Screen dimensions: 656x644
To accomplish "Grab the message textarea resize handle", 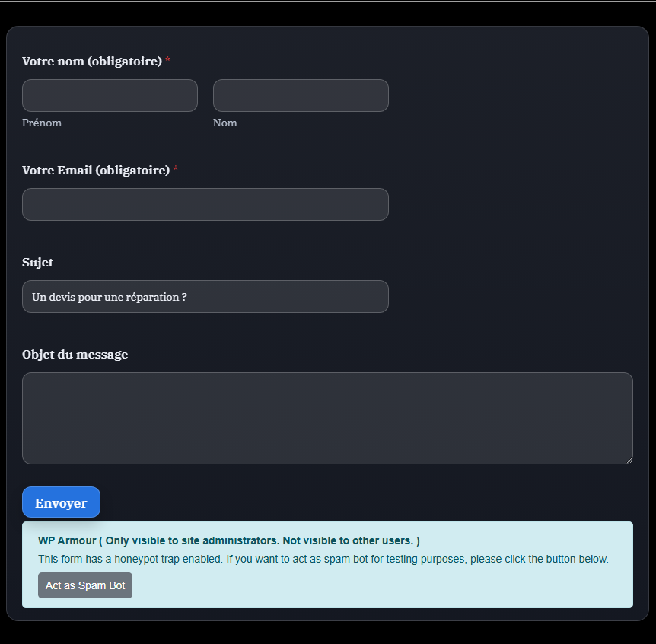I will [x=628, y=459].
